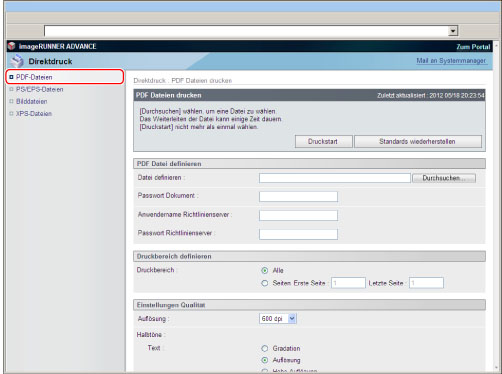Click the bullet icon beside XPS-Dateien
Image resolution: width=502 pixels, height=374 pixels.
(x=11, y=113)
